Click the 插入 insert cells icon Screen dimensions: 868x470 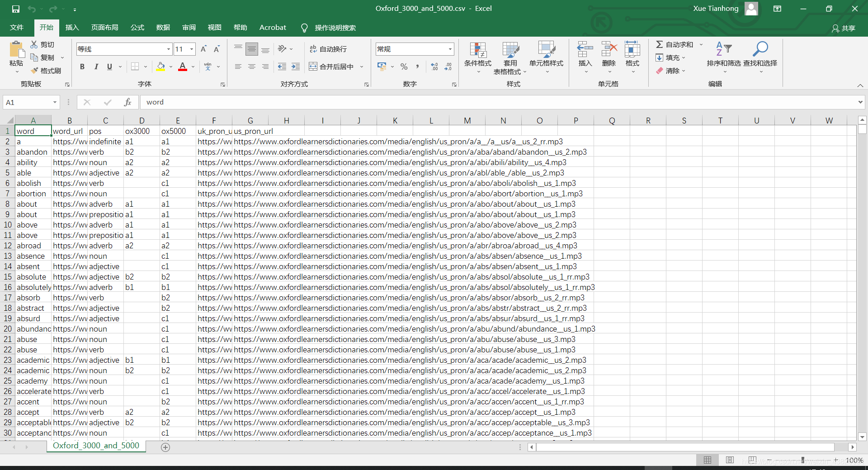click(585, 49)
